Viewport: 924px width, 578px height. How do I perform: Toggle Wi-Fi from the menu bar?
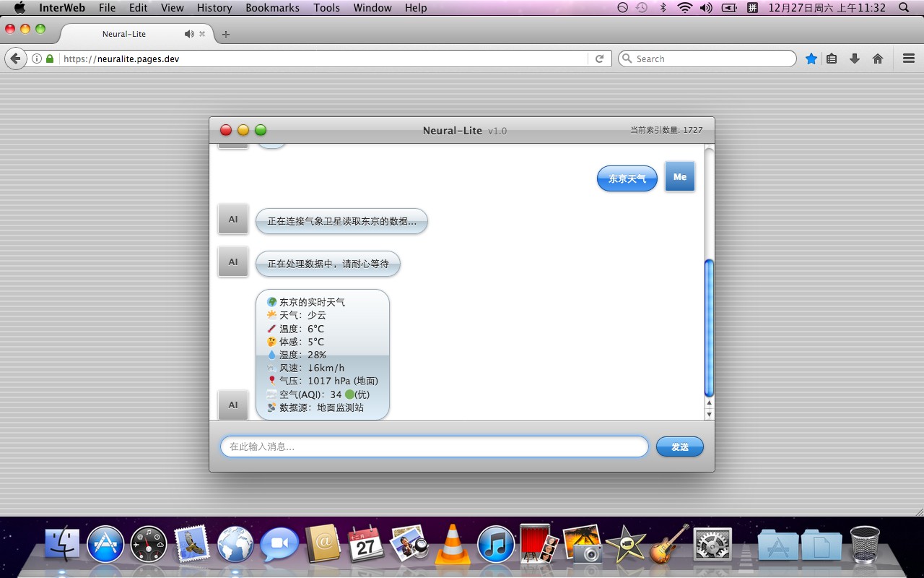[684, 8]
